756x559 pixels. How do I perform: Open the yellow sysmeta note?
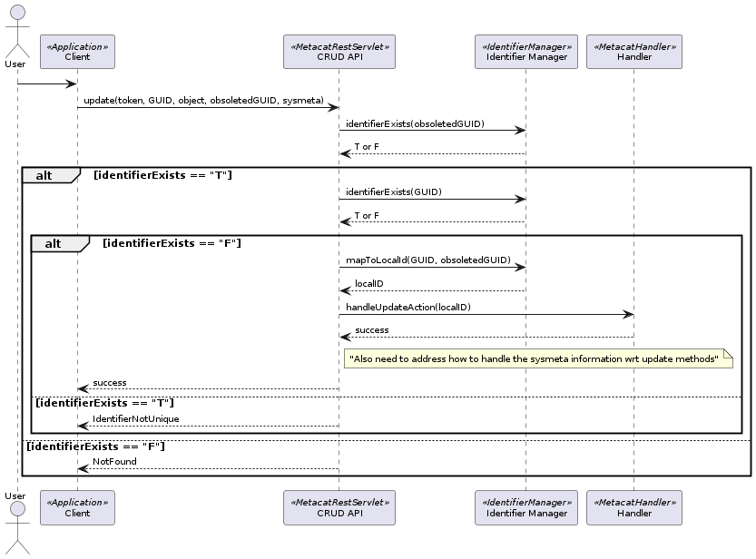coord(537,360)
